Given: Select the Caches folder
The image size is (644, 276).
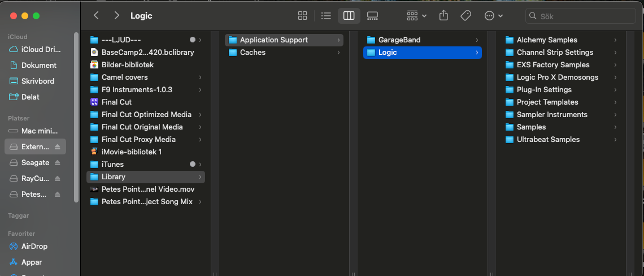Looking at the screenshot, I should [x=253, y=52].
